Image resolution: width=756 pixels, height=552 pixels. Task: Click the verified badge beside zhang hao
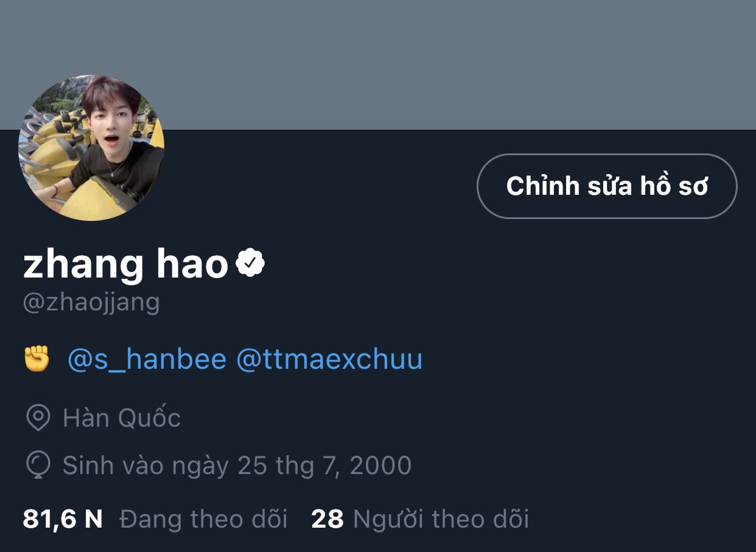250,263
